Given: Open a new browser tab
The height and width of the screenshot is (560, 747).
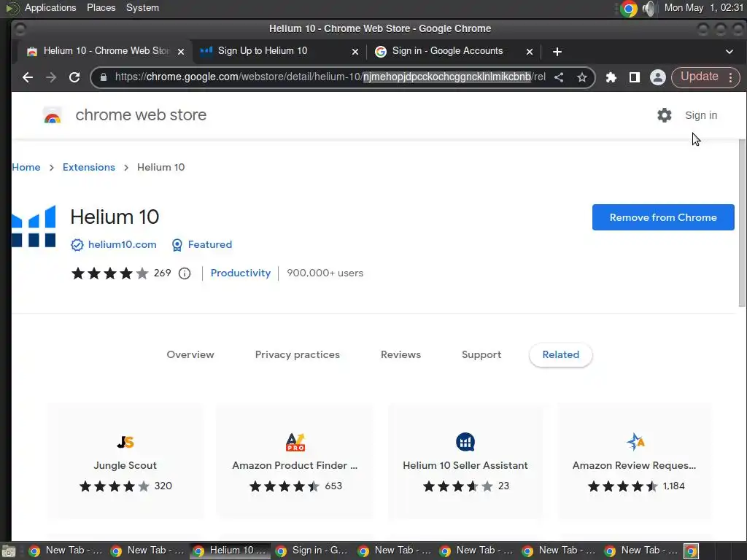Looking at the screenshot, I should click(557, 52).
